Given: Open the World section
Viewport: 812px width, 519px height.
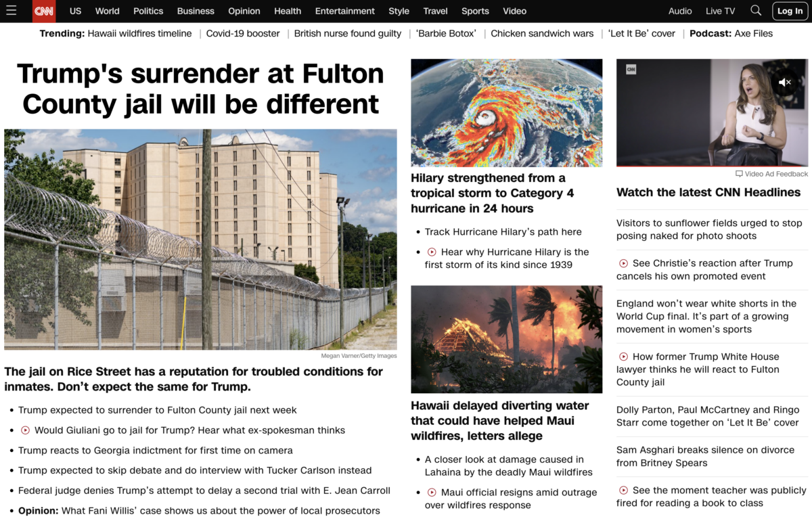Looking at the screenshot, I should [x=107, y=11].
